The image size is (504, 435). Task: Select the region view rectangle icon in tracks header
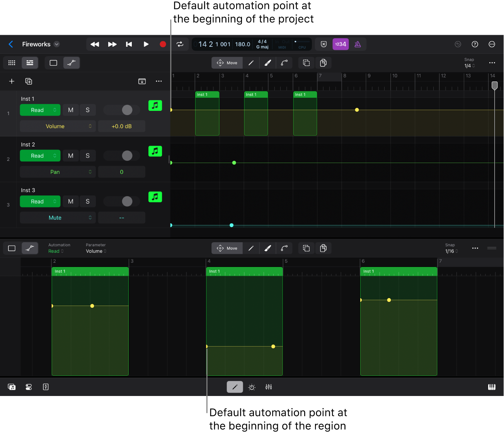pyautogui.click(x=53, y=63)
